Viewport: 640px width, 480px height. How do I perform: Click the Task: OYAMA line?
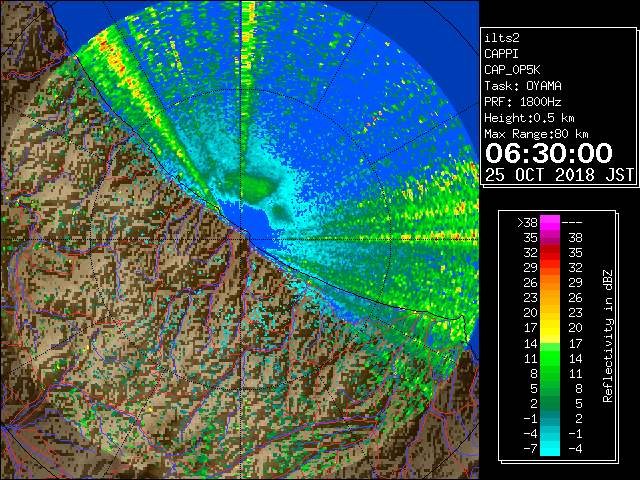pos(523,86)
